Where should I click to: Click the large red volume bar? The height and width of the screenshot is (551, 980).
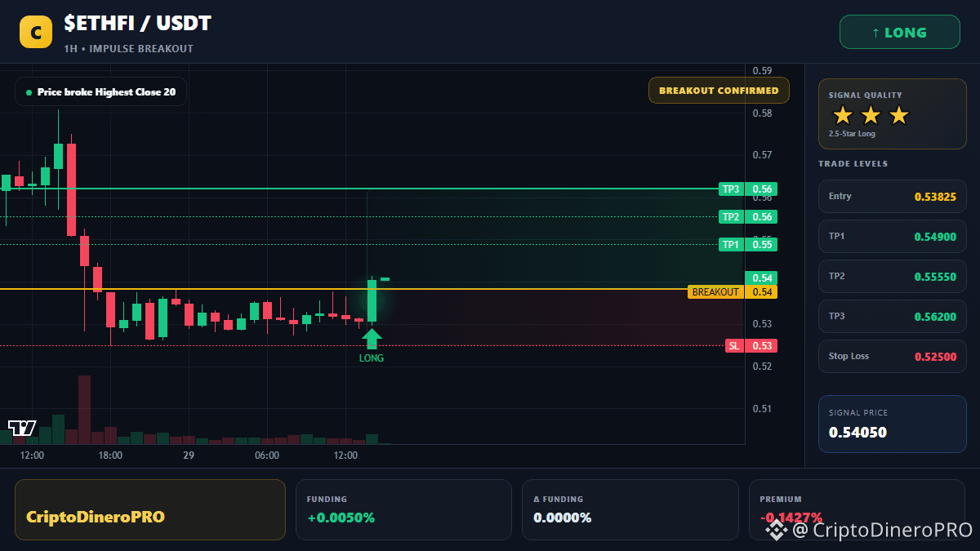(84, 410)
